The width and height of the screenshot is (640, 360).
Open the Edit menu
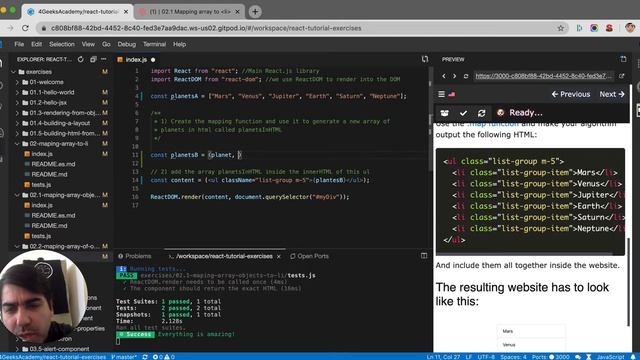pyautogui.click(x=36, y=44)
